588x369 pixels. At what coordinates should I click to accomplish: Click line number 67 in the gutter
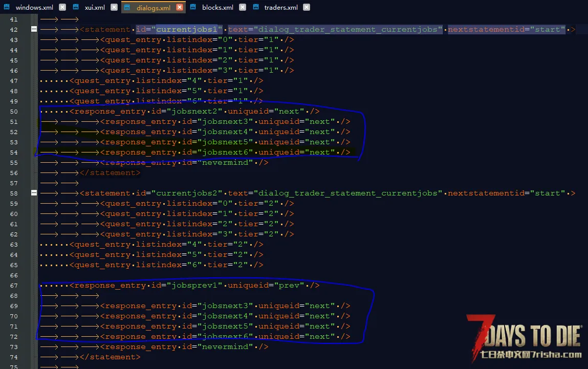pos(13,286)
